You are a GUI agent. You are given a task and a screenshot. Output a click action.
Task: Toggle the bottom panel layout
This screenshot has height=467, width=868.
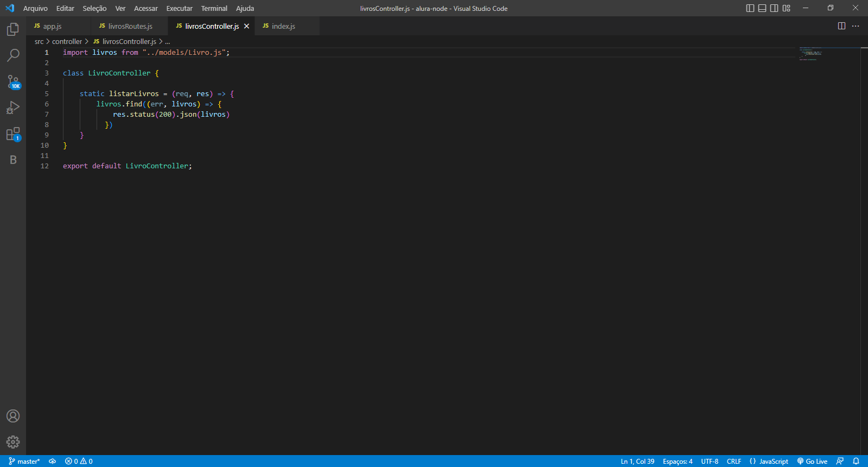pos(762,8)
